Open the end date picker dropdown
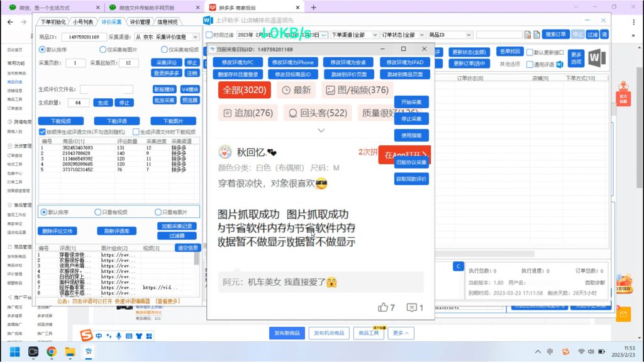 pos(324,35)
